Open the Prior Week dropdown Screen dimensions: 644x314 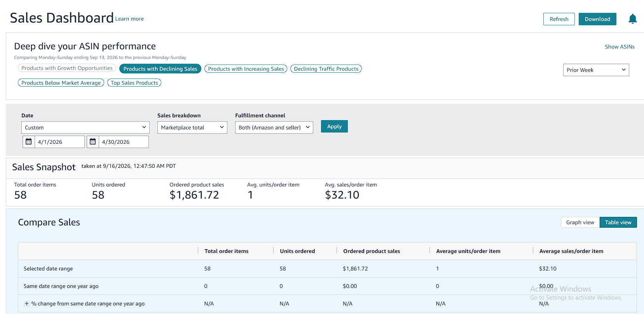coord(596,70)
